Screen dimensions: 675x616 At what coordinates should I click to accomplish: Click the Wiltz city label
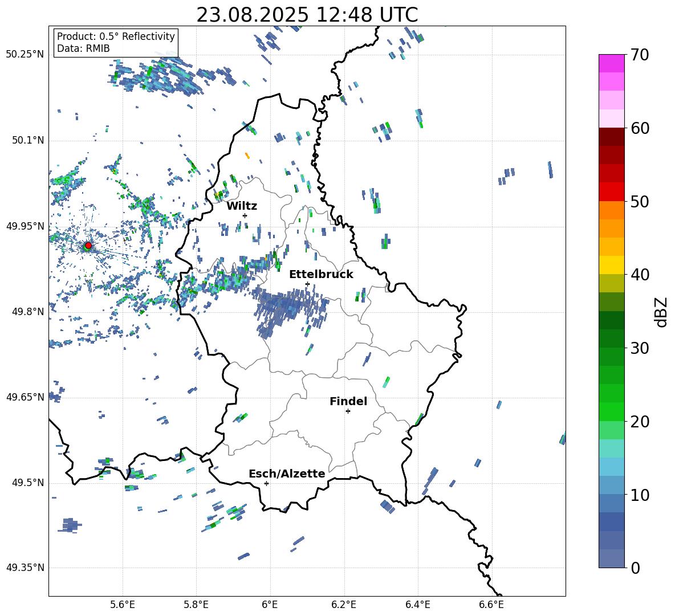coord(242,206)
